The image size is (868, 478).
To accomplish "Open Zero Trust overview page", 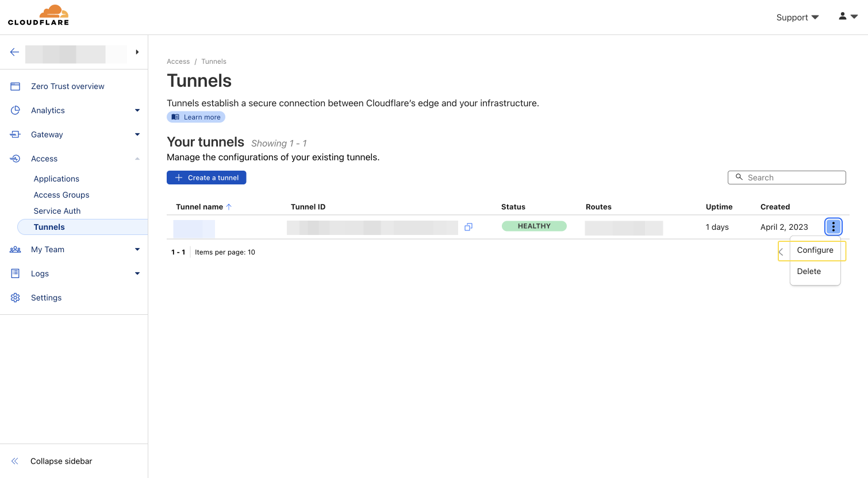I will point(68,86).
